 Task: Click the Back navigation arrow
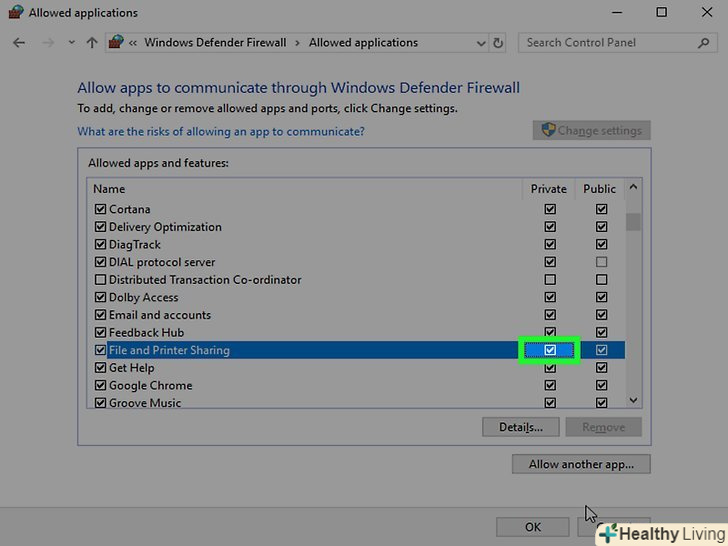coord(19,43)
